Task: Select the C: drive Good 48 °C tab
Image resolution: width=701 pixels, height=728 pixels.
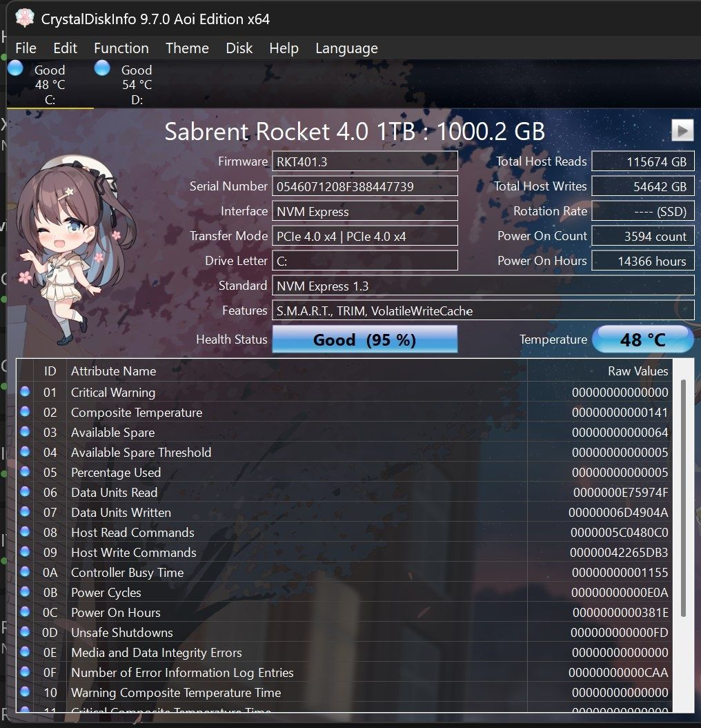Action: click(50, 84)
